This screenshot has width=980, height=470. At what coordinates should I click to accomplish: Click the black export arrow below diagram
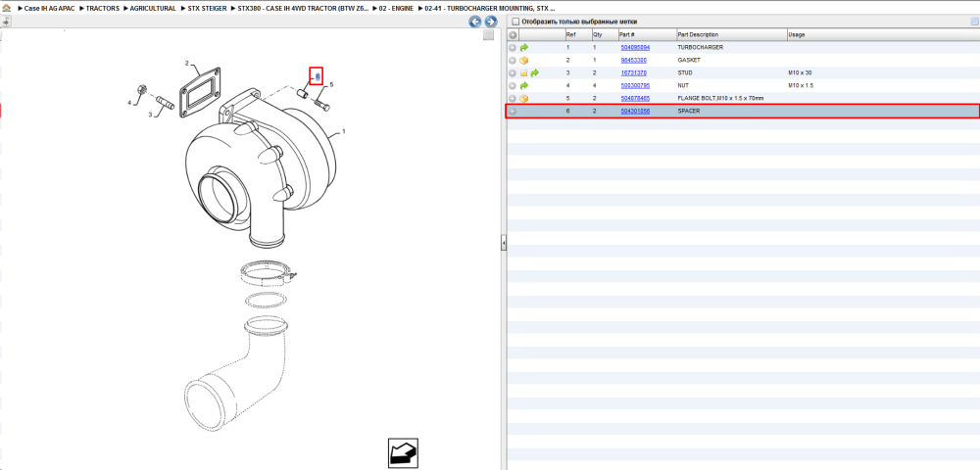[x=403, y=452]
